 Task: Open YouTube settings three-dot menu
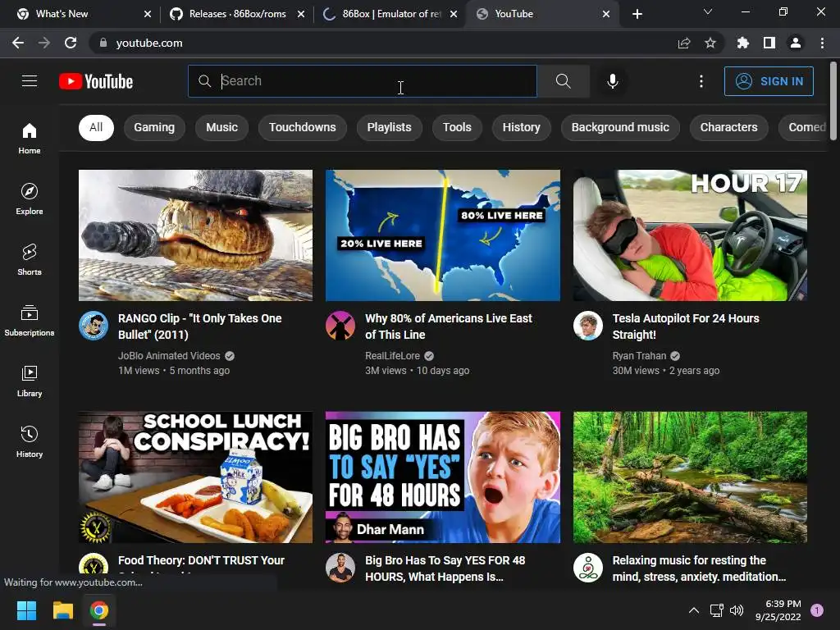tap(701, 81)
